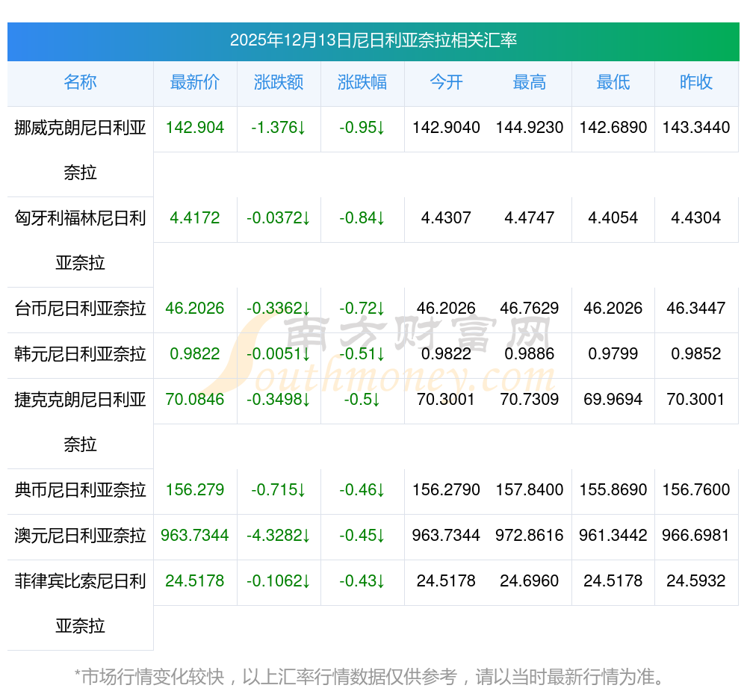The height and width of the screenshot is (700, 747).
Task: Click the 今开 column header
Action: 446,82
